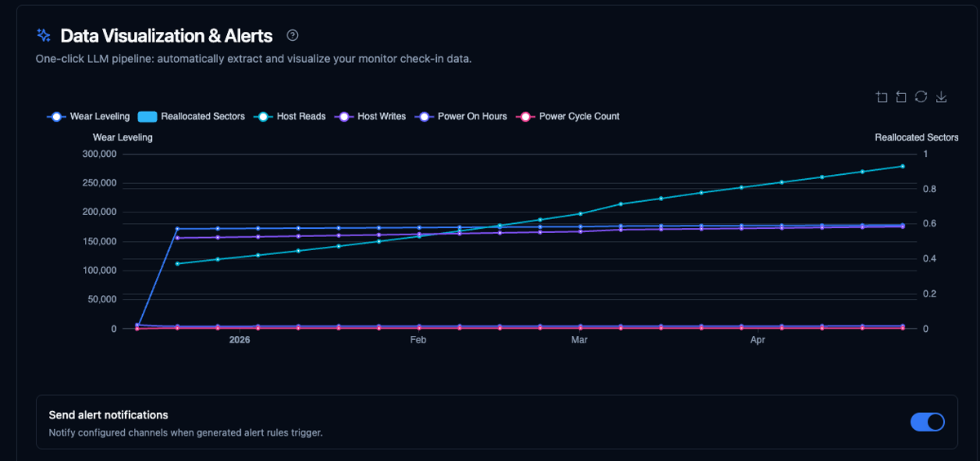Click the 200,000 y-axis label
The image size is (980, 461).
(x=100, y=212)
